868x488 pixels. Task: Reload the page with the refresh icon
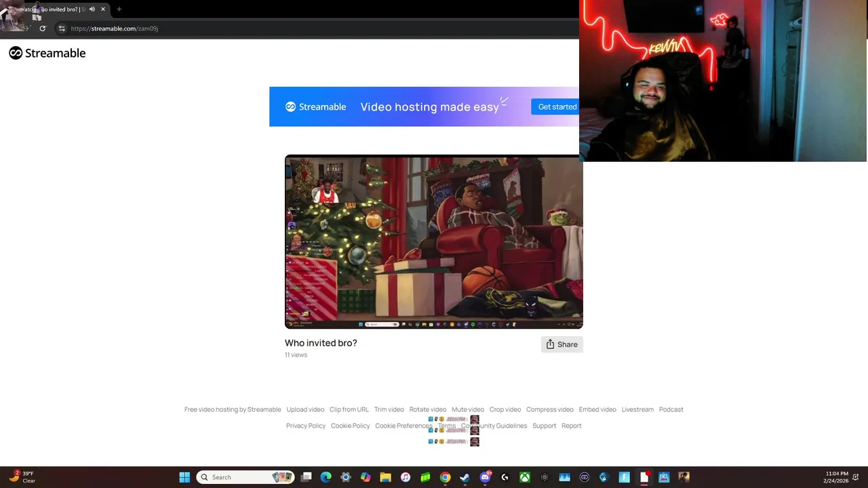tap(43, 28)
